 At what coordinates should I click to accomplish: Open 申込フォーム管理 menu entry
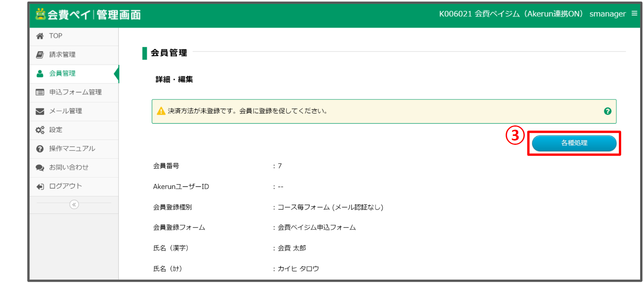[x=75, y=92]
